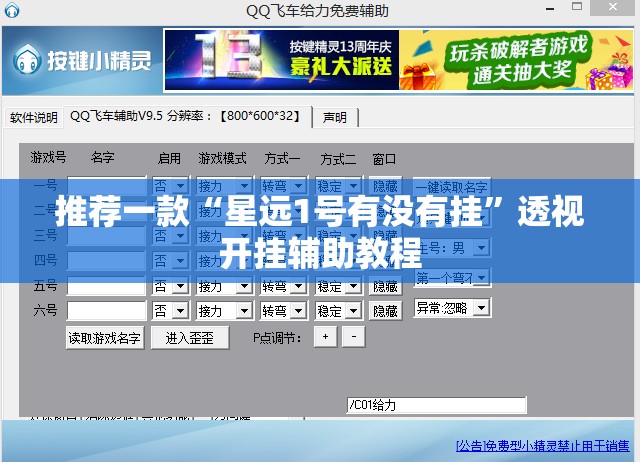Click the P点调节 label
This screenshot has width=640, height=462.
point(277,338)
